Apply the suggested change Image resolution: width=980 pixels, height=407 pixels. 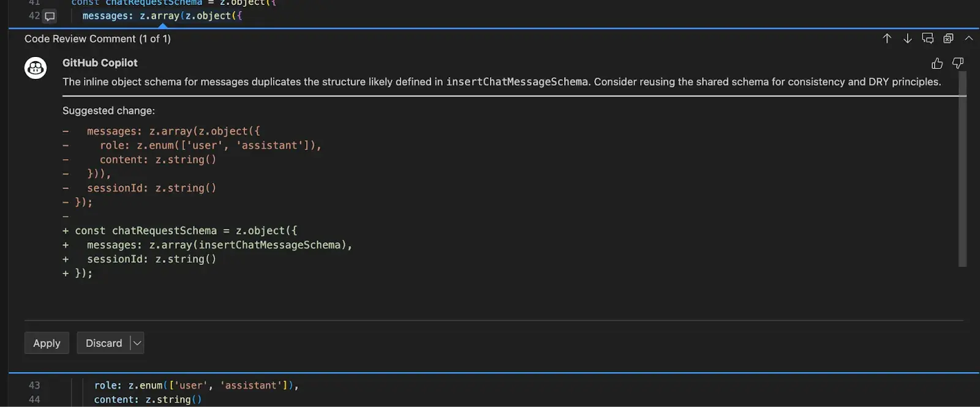click(47, 343)
